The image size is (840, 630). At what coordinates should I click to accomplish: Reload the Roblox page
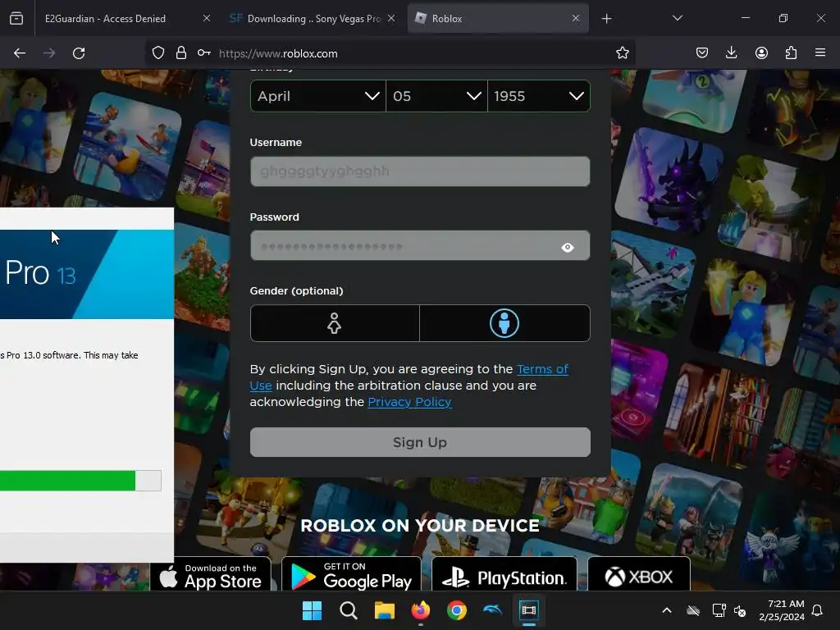tap(79, 53)
